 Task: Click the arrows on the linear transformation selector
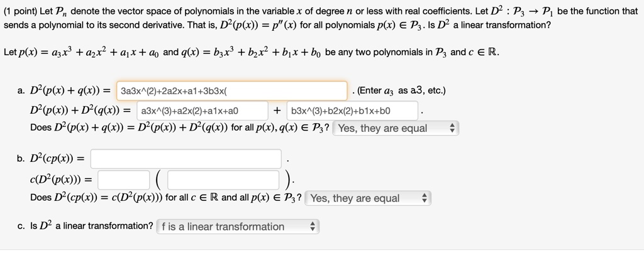pos(313,226)
